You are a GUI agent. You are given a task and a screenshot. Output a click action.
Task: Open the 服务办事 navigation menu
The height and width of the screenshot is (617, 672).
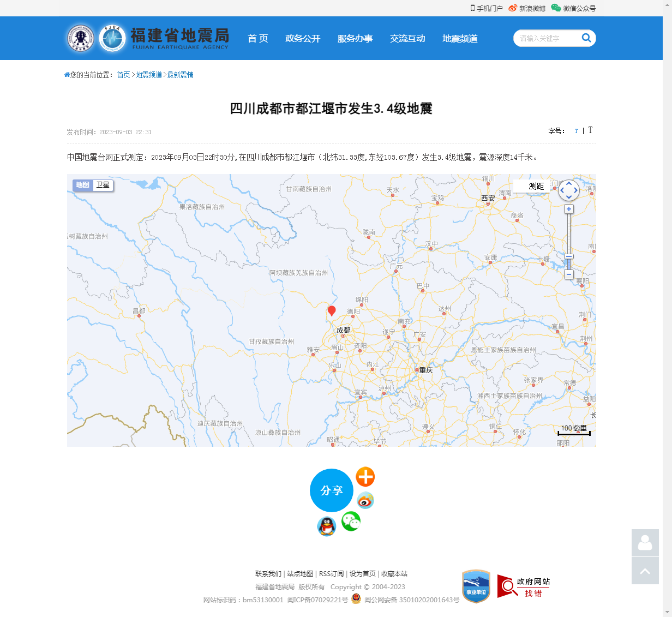355,38
